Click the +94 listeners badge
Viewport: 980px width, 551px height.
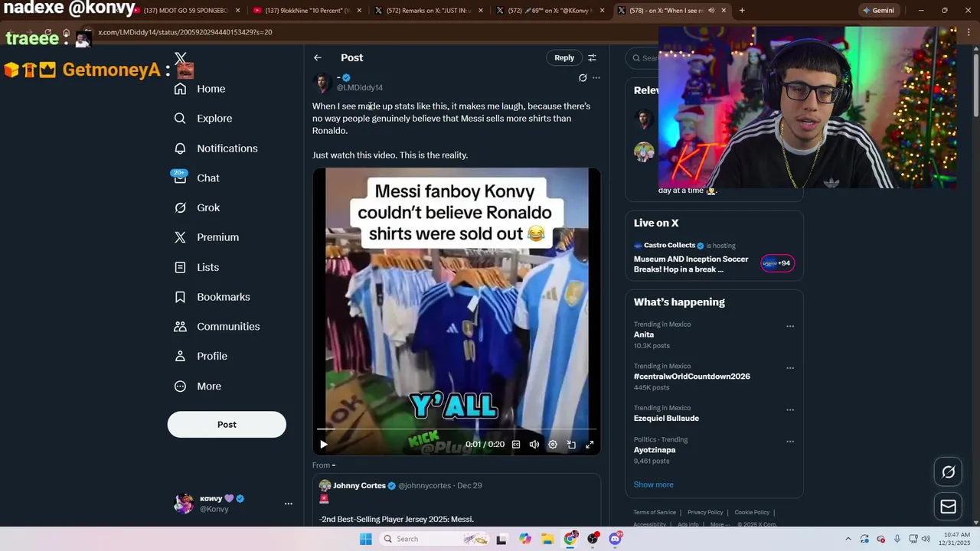777,263
